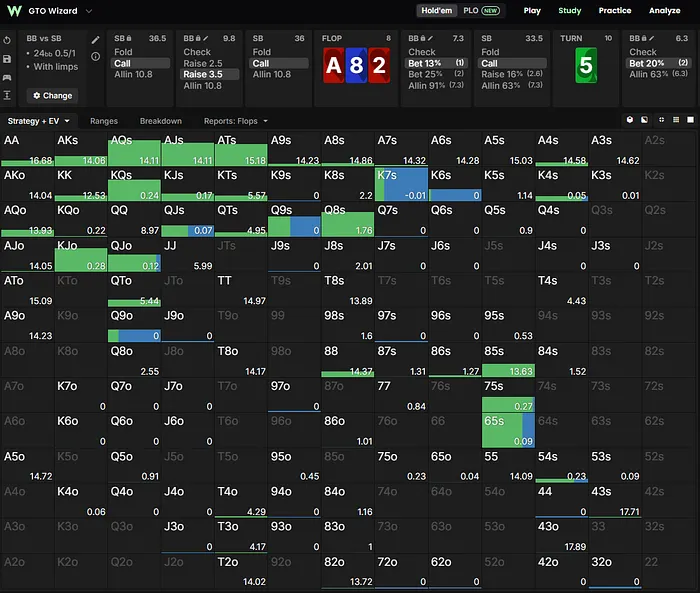Viewport: 700px width, 593px height.
Task: Select the AA hand cell
Action: [28, 149]
